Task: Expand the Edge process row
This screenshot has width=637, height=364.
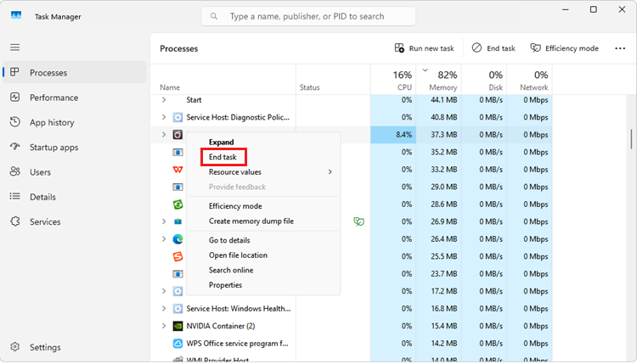Action: pyautogui.click(x=164, y=239)
